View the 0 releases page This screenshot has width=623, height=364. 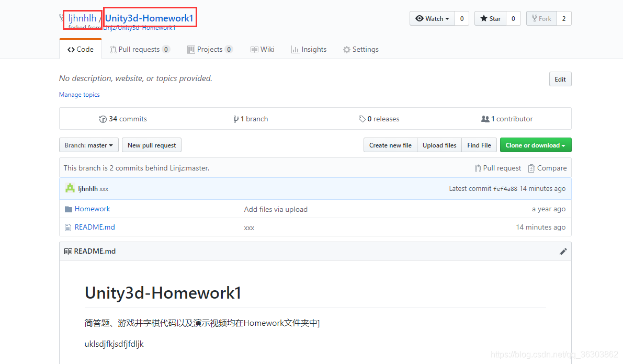379,119
